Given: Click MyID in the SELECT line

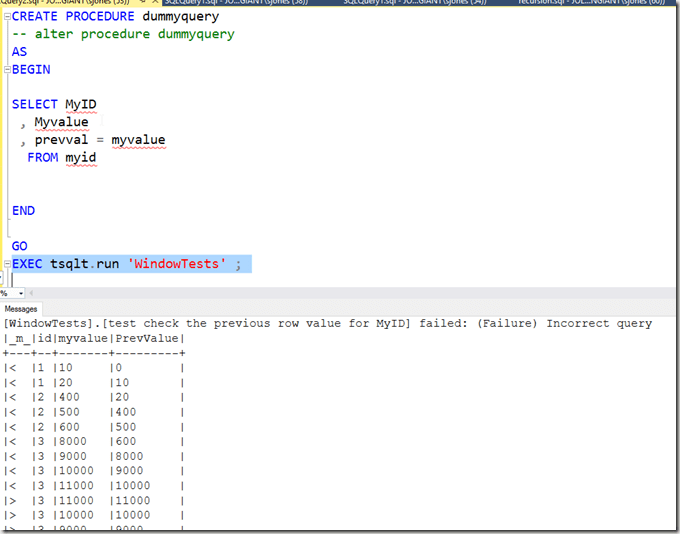Looking at the screenshot, I should click(81, 104).
